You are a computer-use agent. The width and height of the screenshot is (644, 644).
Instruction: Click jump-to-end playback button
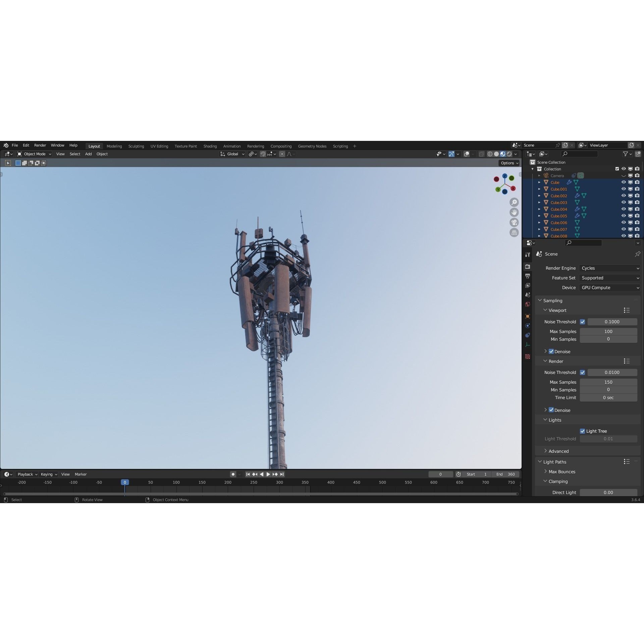tap(282, 474)
